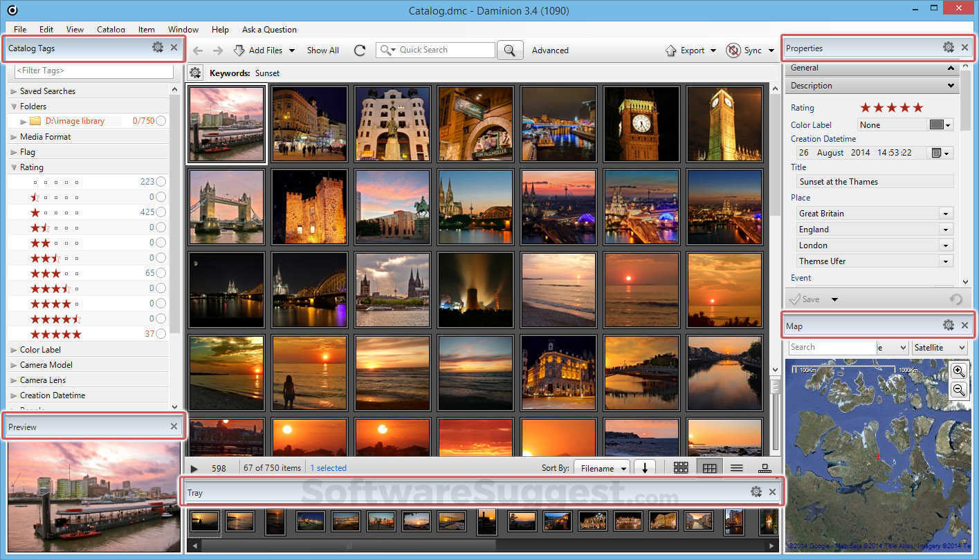Open Catalog Tags panel gear settings
The height and width of the screenshot is (560, 979).
[158, 48]
